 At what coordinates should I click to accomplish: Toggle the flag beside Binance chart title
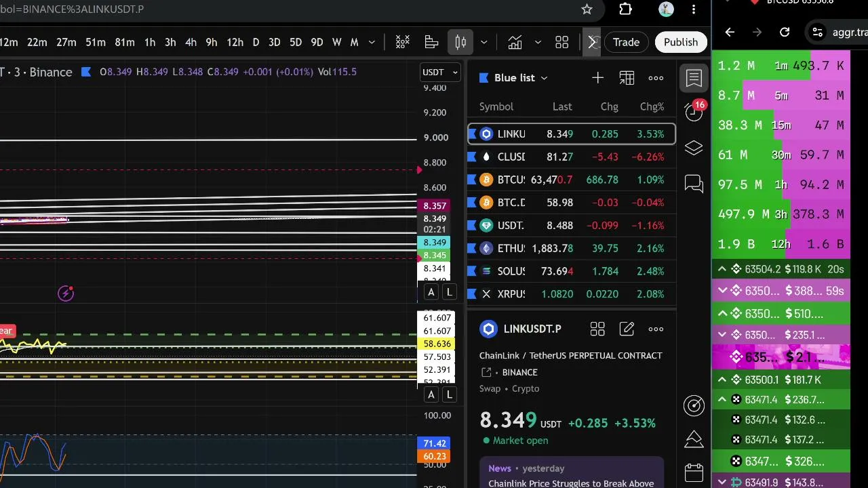(x=86, y=72)
